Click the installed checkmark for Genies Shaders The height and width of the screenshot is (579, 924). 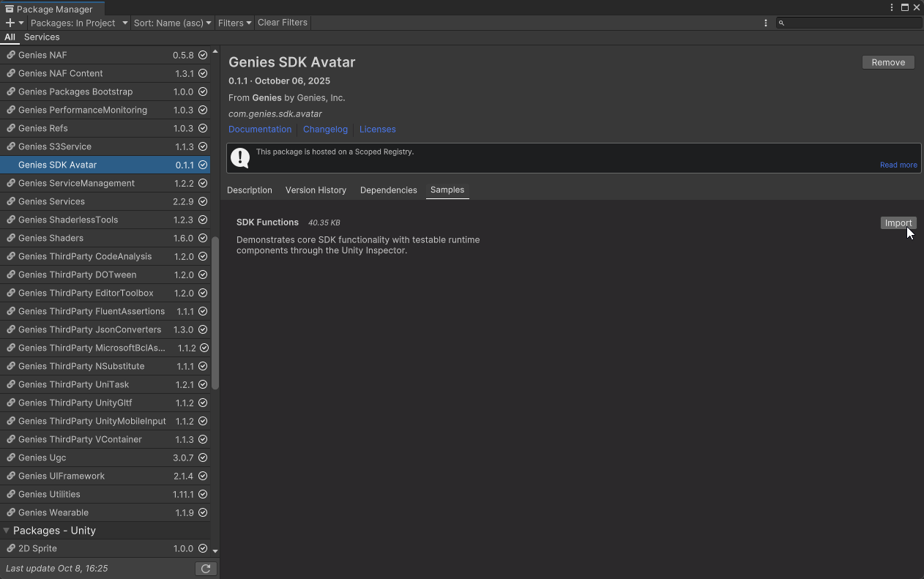tap(203, 238)
